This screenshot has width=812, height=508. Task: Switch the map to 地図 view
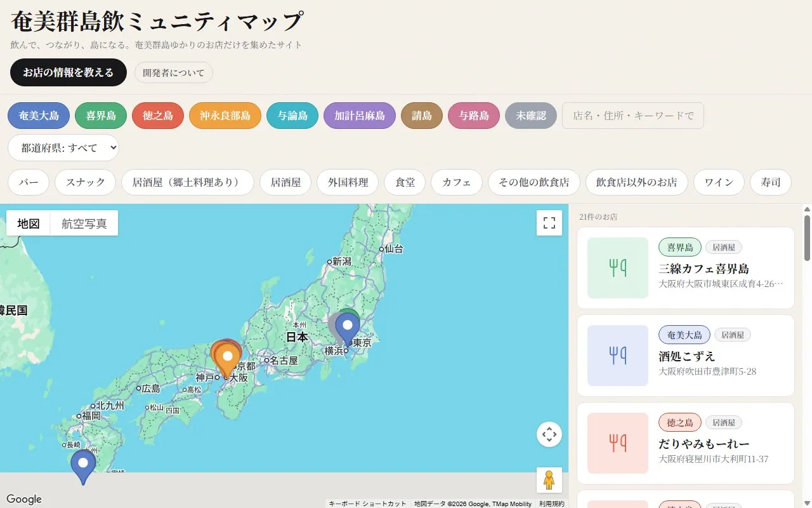29,223
